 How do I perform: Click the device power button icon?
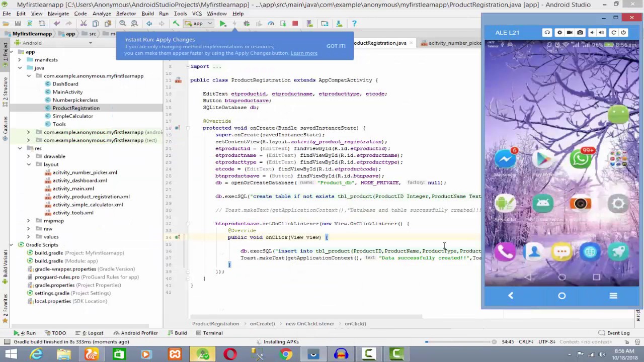[623, 33]
